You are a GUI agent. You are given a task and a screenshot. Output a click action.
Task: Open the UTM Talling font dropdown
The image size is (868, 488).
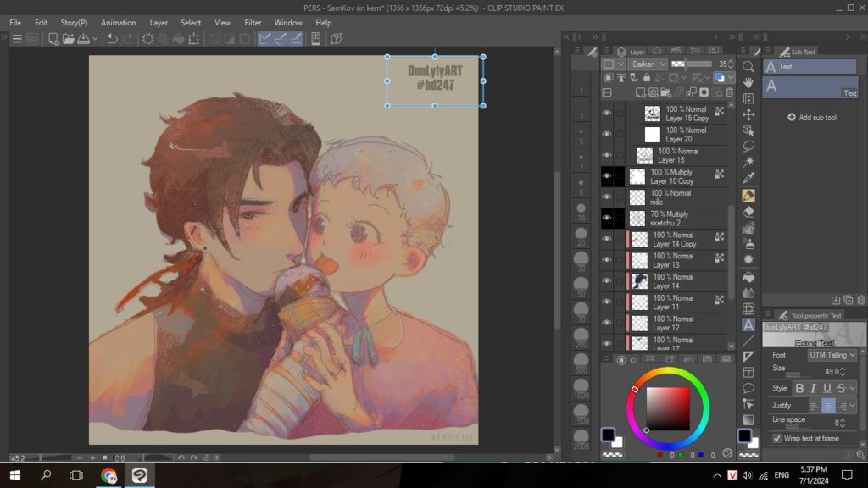coord(832,355)
